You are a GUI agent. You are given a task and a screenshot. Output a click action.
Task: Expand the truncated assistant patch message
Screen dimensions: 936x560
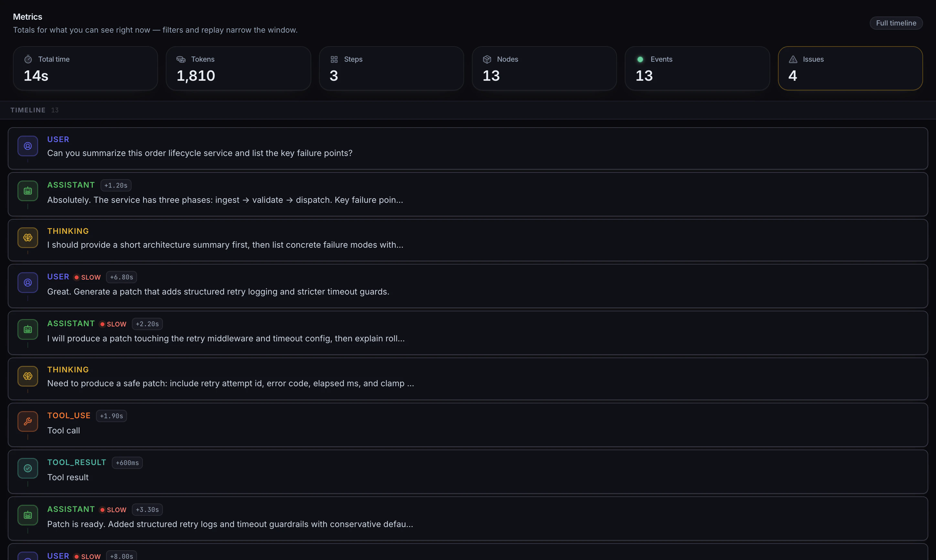(x=230, y=524)
